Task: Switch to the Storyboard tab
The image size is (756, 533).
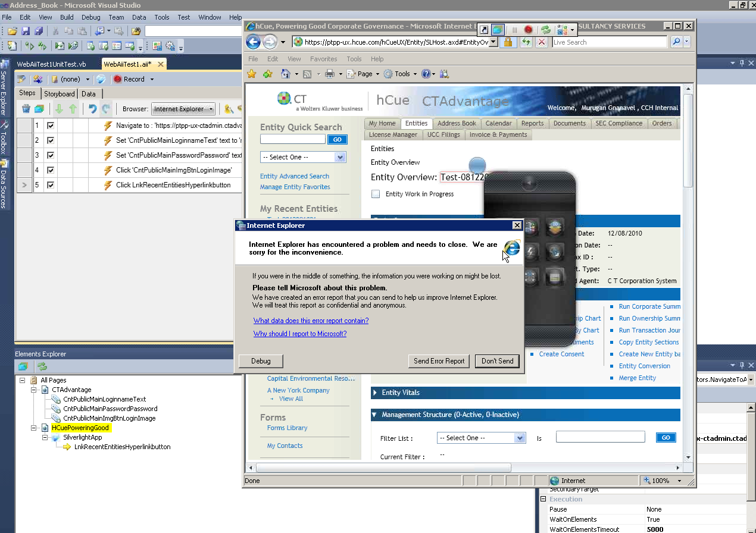Action: [59, 94]
